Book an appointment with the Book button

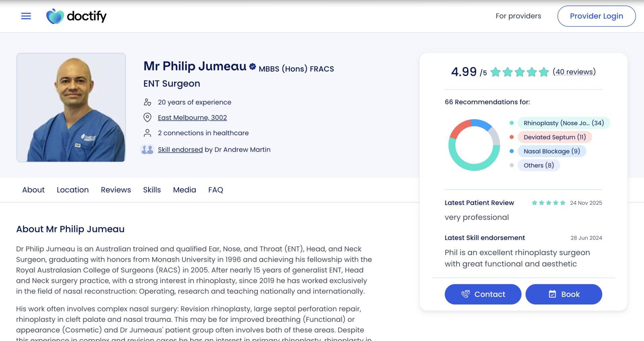[563, 294]
